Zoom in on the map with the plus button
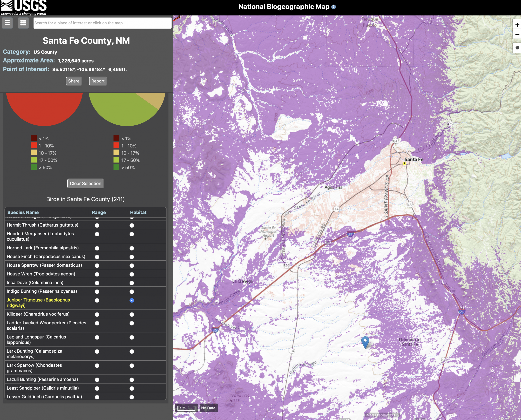The width and height of the screenshot is (521, 420). tap(517, 25)
